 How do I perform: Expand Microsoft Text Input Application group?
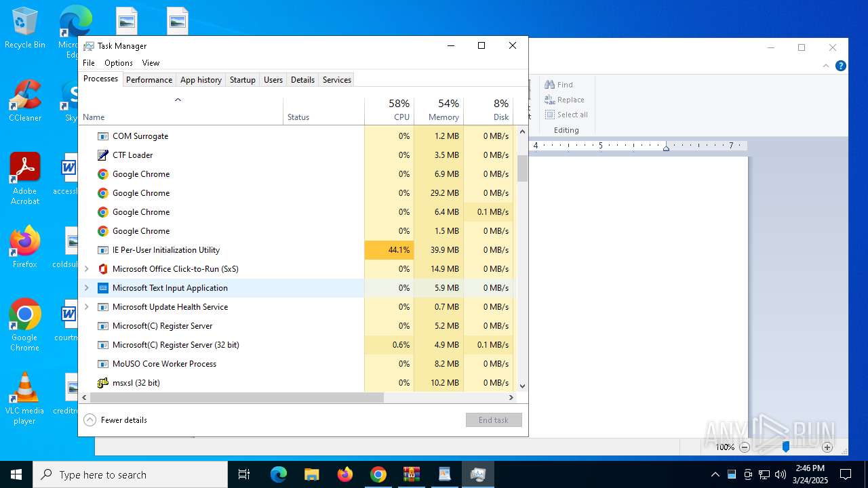pos(86,288)
